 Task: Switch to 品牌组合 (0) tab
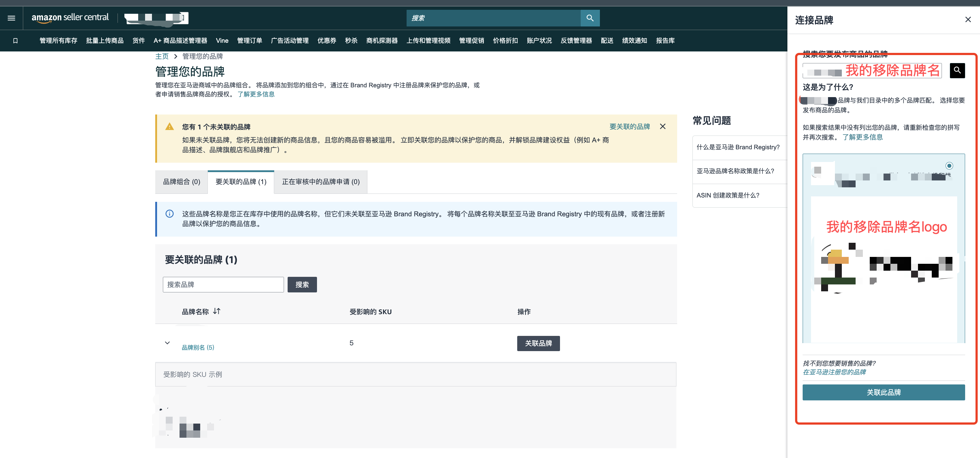[181, 182]
